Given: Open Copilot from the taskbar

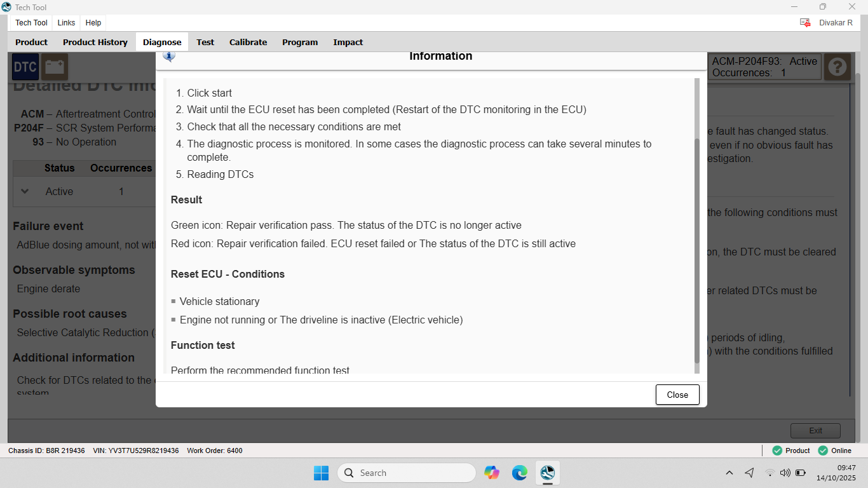Looking at the screenshot, I should [x=491, y=473].
